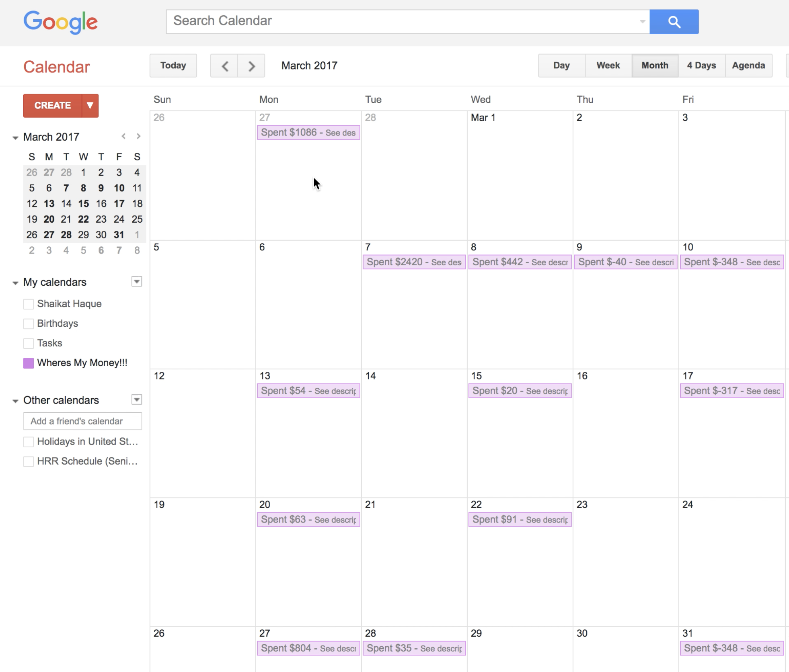This screenshot has width=789, height=672.
Task: Open Other calendars options dropdown menu
Action: point(137,400)
